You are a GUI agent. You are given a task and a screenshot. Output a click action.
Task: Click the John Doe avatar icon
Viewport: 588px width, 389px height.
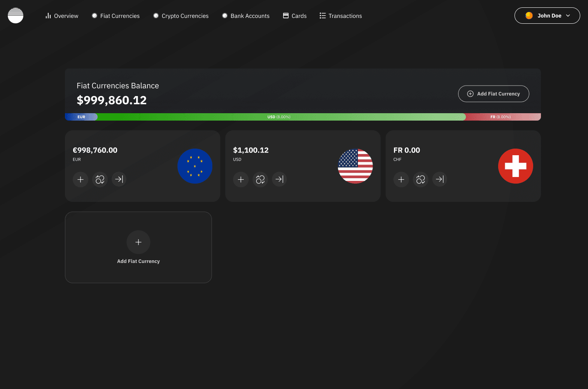click(529, 16)
